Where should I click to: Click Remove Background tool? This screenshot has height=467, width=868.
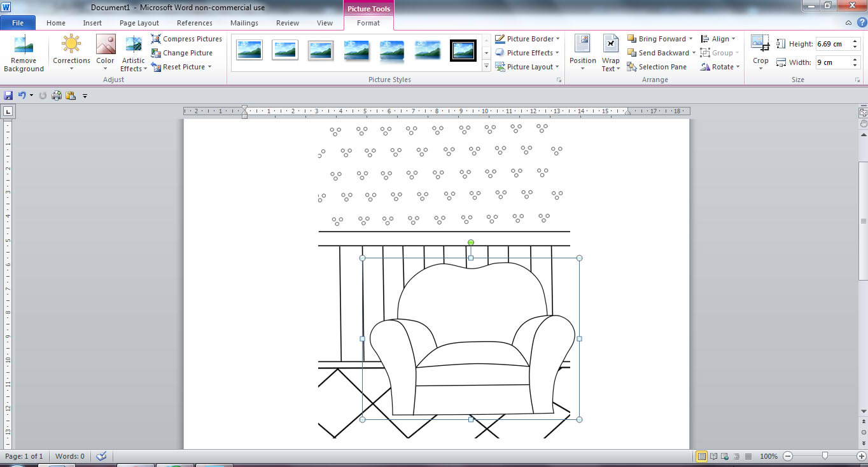click(x=24, y=53)
